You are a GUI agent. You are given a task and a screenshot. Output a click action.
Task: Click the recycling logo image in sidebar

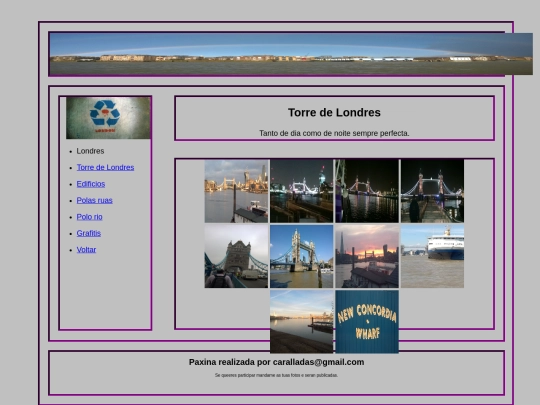click(x=108, y=118)
